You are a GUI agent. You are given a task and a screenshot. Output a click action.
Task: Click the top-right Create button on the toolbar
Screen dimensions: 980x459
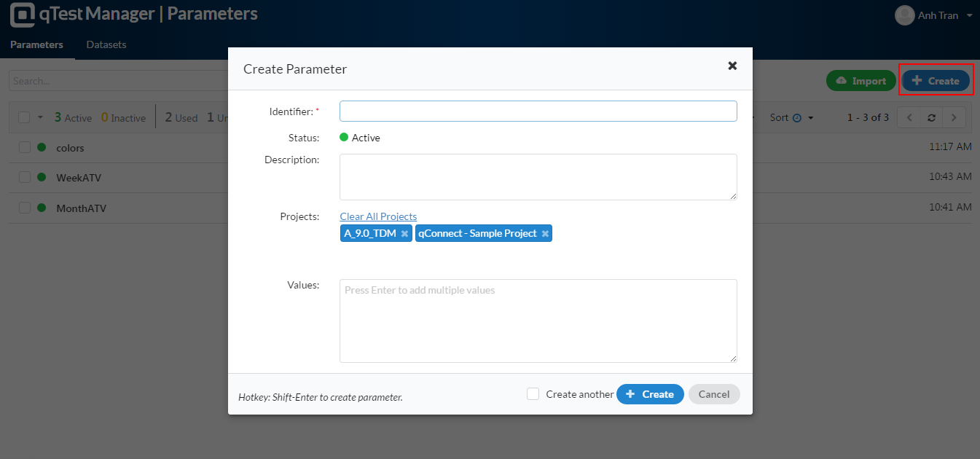pyautogui.click(x=936, y=81)
